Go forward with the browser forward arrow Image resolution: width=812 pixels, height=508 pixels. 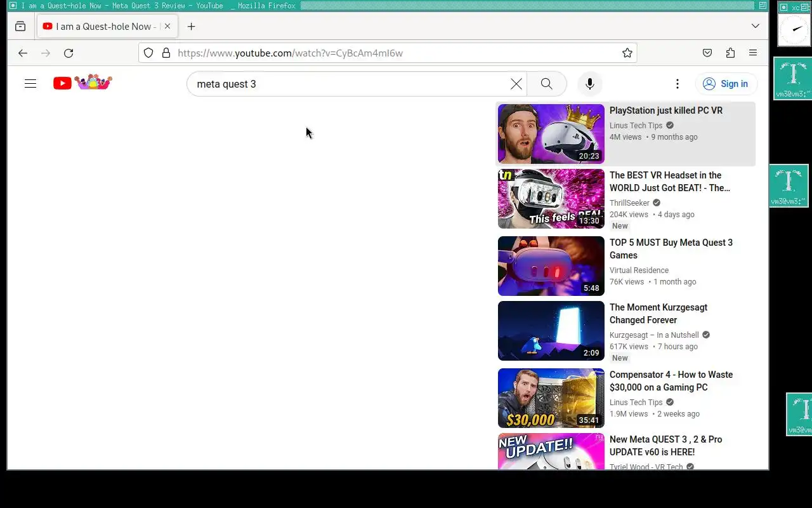click(46, 53)
